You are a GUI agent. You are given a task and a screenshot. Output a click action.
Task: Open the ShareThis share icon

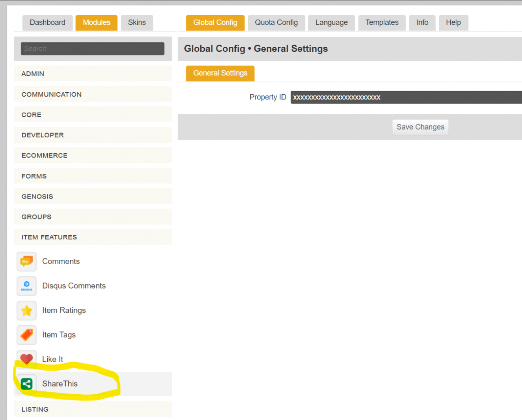(x=27, y=384)
